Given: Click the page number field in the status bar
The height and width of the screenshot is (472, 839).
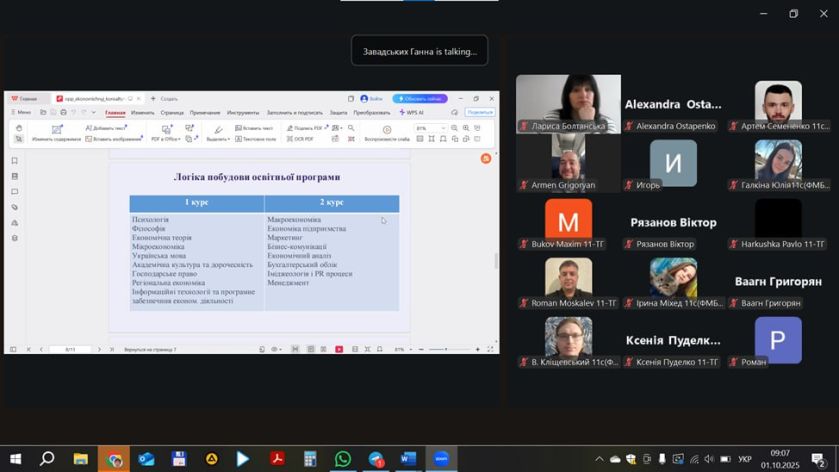Looking at the screenshot, I should tap(70, 349).
